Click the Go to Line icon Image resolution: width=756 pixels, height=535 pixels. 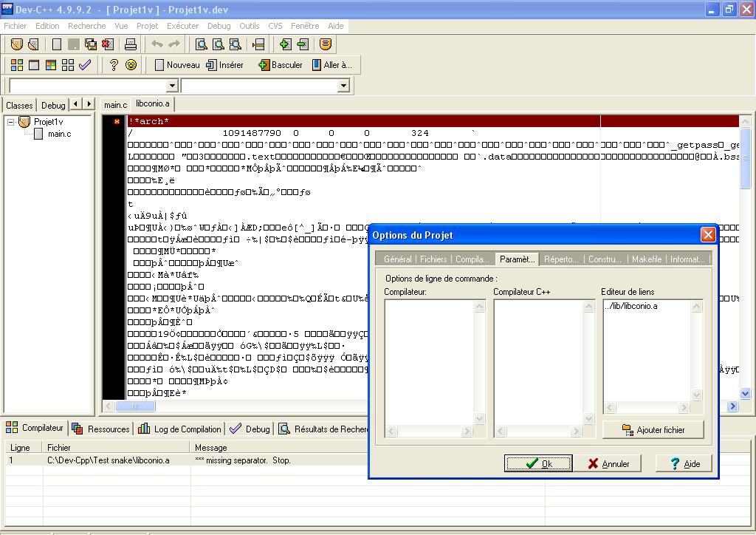258,44
